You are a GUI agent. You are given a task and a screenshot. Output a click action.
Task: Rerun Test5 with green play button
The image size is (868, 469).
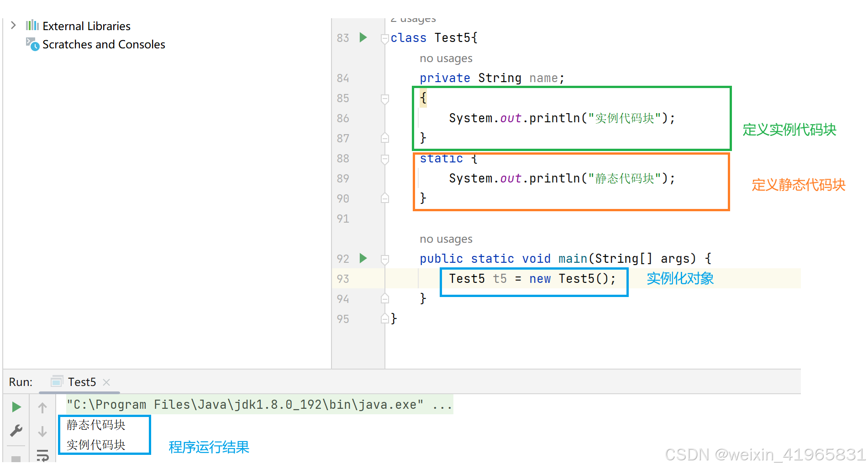[16, 407]
